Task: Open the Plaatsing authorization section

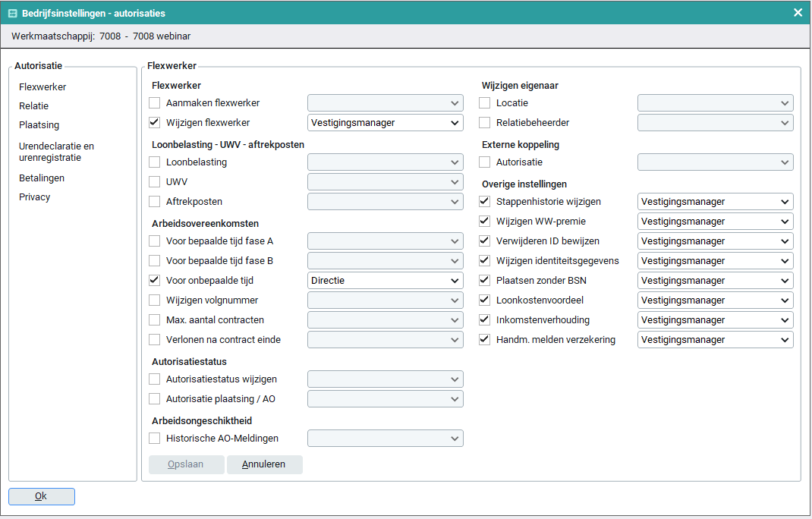Action: 39,125
